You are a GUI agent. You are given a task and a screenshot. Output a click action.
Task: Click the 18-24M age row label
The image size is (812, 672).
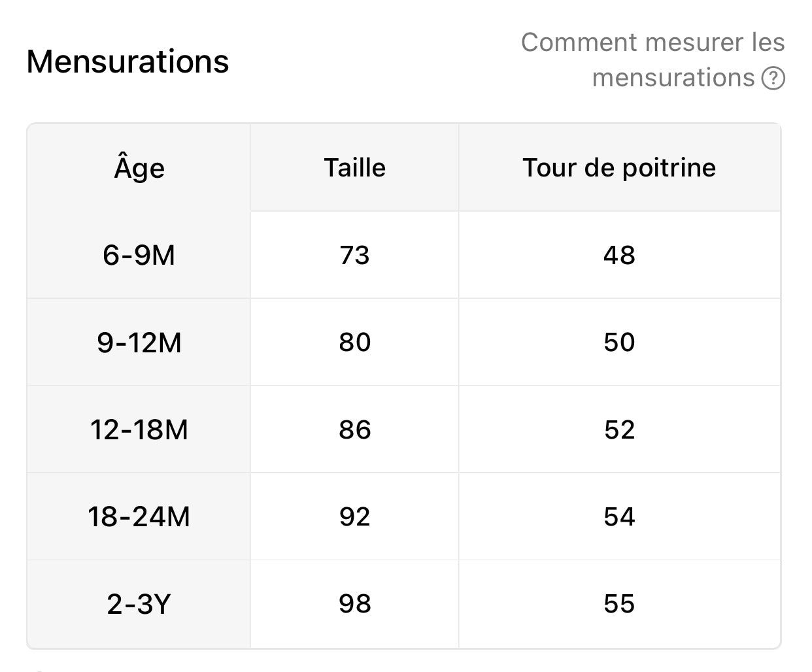coord(139,516)
